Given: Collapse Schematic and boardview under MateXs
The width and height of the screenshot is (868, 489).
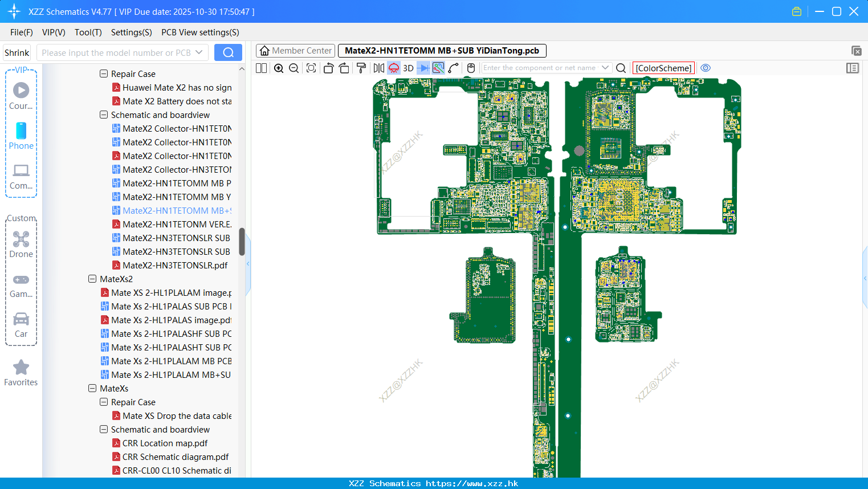Looking at the screenshot, I should [x=104, y=429].
